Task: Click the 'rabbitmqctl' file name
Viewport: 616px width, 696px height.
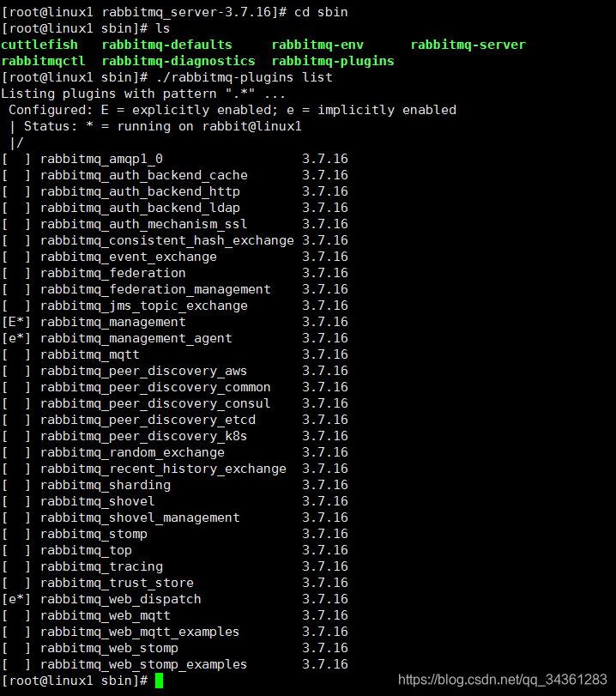Action: [x=43, y=61]
